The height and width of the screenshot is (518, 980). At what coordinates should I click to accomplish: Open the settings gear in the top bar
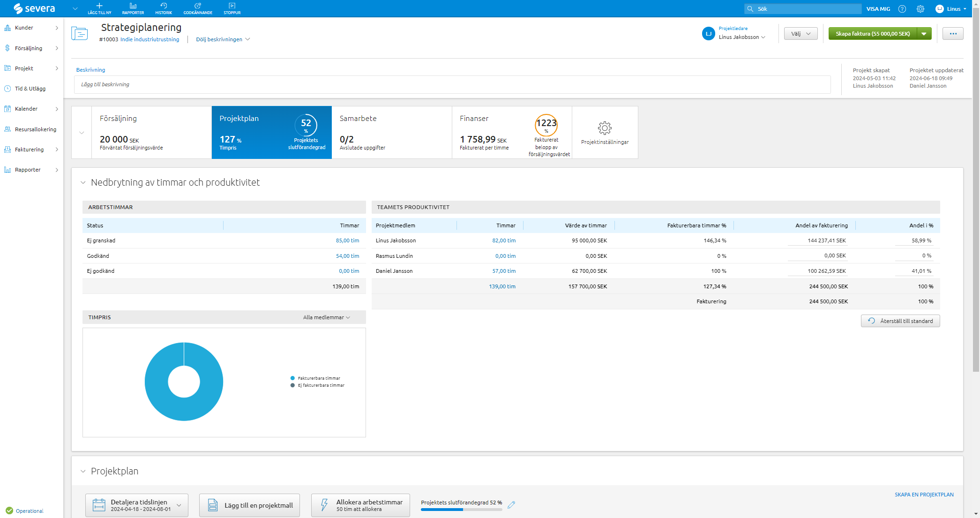[920, 9]
